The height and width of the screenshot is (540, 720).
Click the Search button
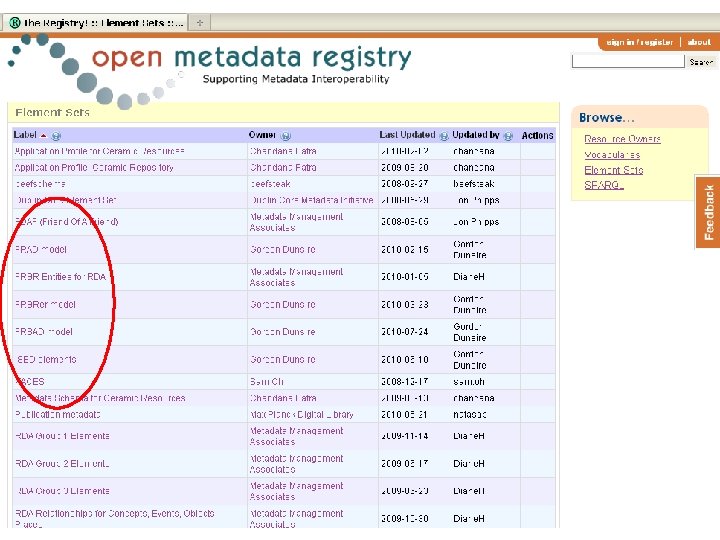click(701, 62)
